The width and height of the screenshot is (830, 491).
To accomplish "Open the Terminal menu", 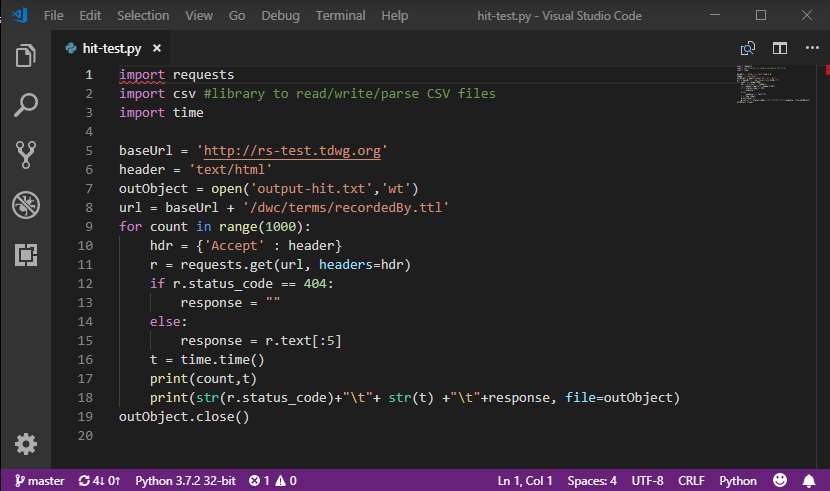I will point(340,16).
